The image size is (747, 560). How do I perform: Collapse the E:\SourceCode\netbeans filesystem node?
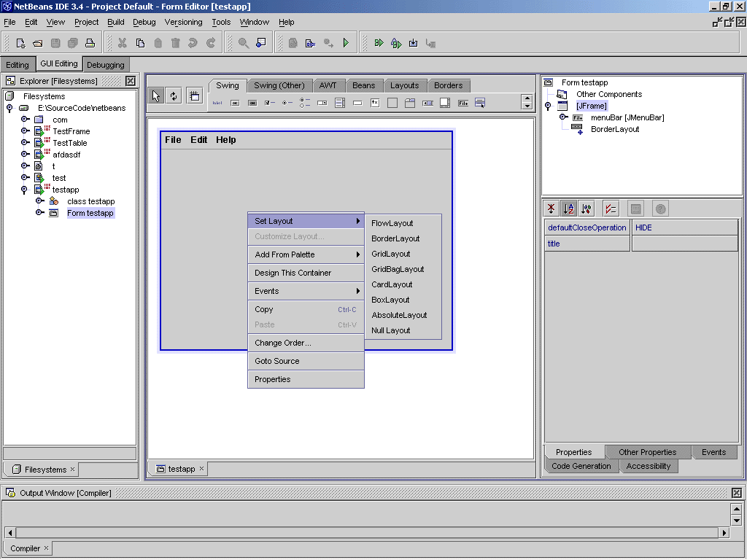click(x=9, y=109)
